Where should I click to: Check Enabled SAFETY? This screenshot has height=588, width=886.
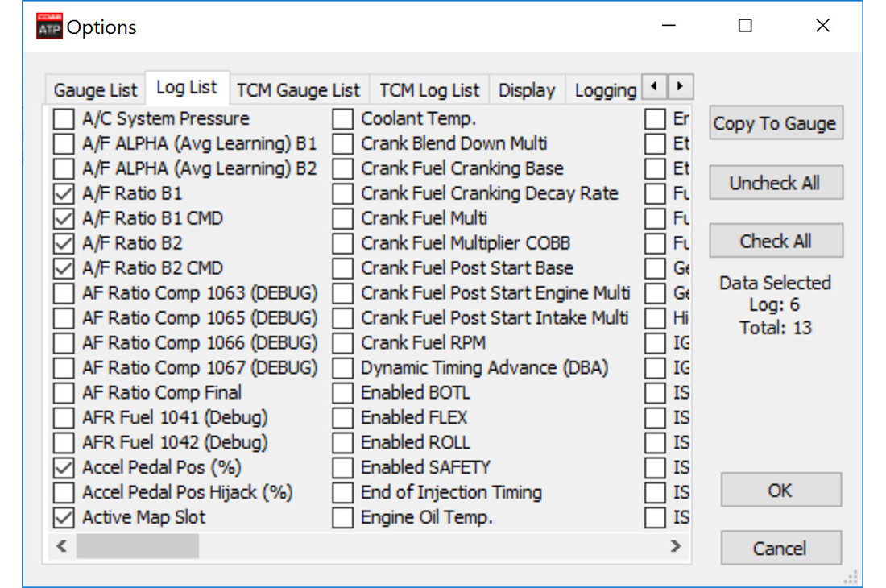(x=342, y=468)
